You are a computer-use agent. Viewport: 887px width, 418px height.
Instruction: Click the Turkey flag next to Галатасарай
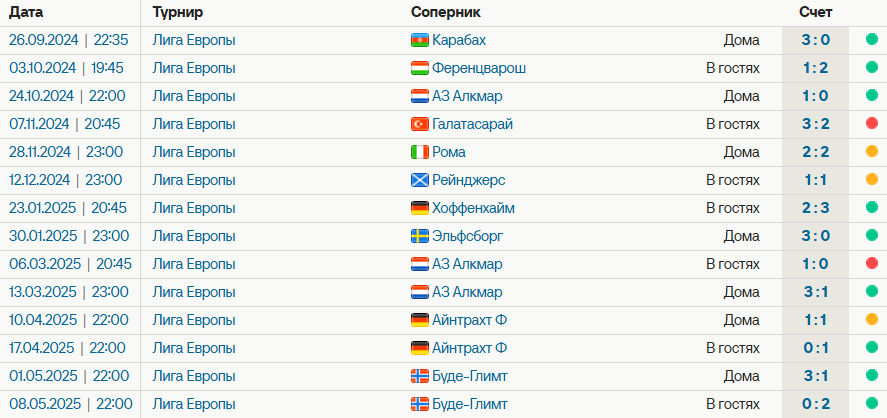[420, 124]
